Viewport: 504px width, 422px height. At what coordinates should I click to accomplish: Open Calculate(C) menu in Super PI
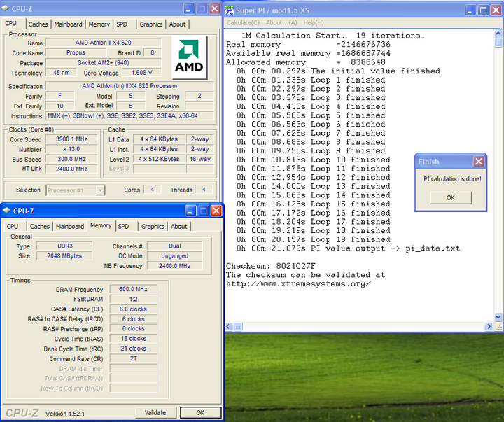coord(243,22)
